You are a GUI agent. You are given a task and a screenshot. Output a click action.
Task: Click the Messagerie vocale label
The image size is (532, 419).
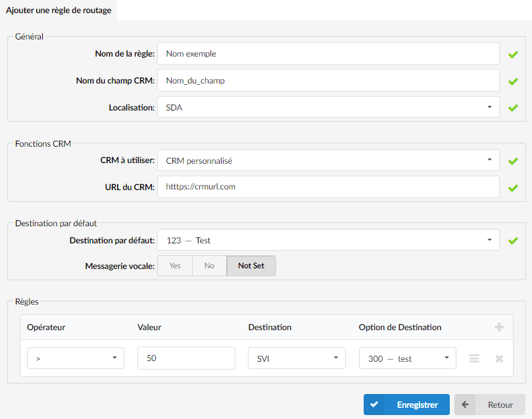tap(120, 266)
